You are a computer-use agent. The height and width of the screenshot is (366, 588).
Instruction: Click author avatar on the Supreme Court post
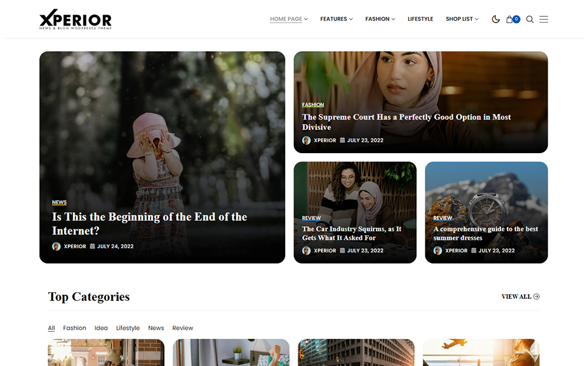pos(306,140)
